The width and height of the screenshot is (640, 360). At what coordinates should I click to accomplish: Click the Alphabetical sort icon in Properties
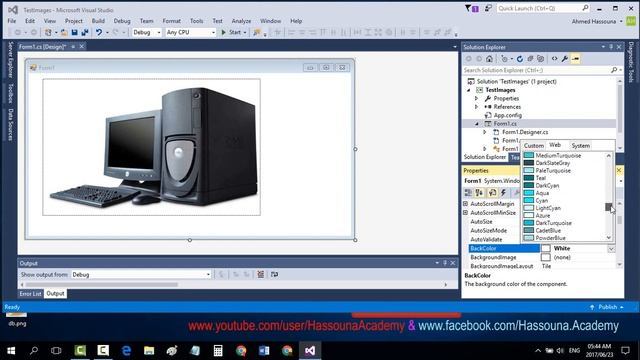[479, 193]
